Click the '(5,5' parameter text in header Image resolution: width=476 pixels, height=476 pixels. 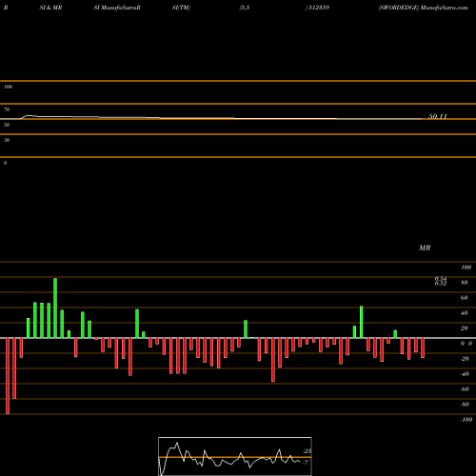click(245, 8)
